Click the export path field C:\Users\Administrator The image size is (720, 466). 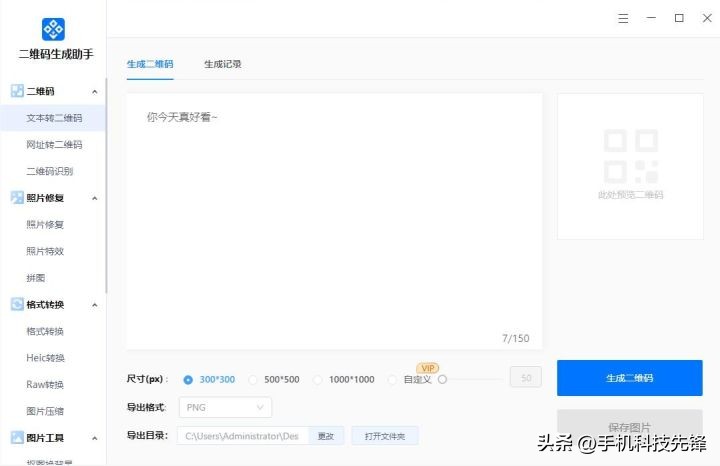[x=243, y=436]
